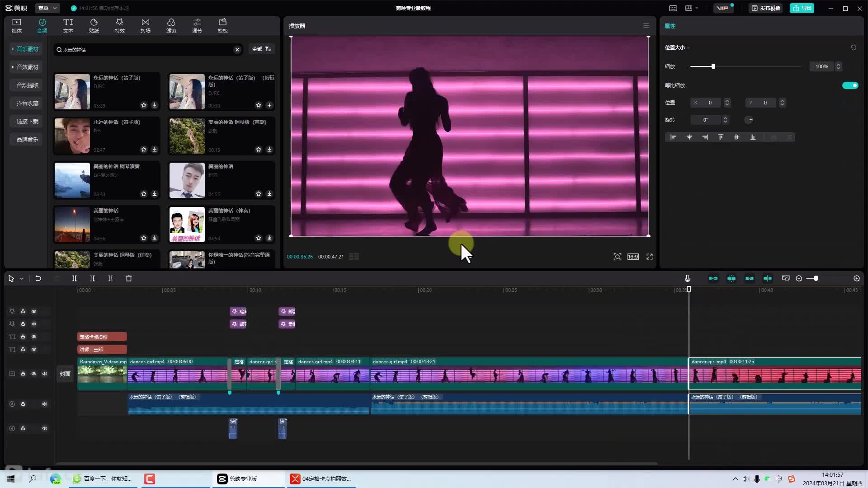Favorite 美丽的神话 04:55 track
Image resolution: width=868 pixels, height=488 pixels.
pyautogui.click(x=259, y=194)
